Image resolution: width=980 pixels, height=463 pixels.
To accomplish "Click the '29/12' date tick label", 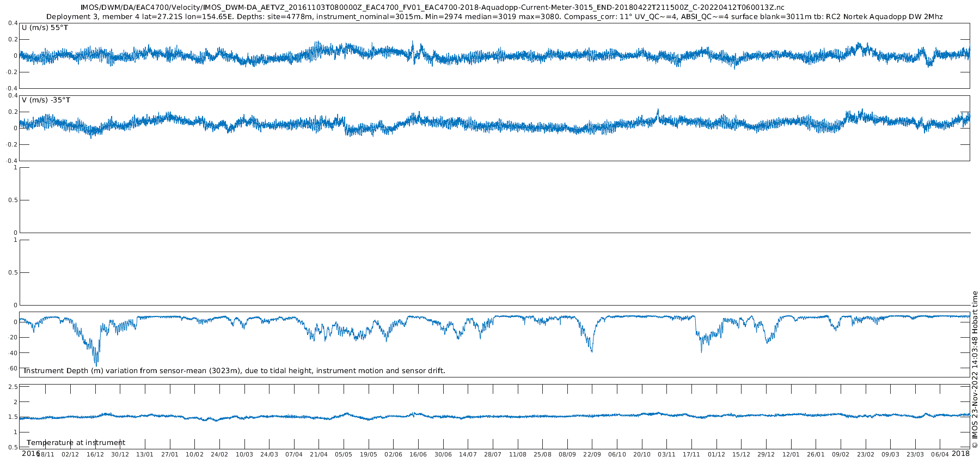I will (767, 455).
